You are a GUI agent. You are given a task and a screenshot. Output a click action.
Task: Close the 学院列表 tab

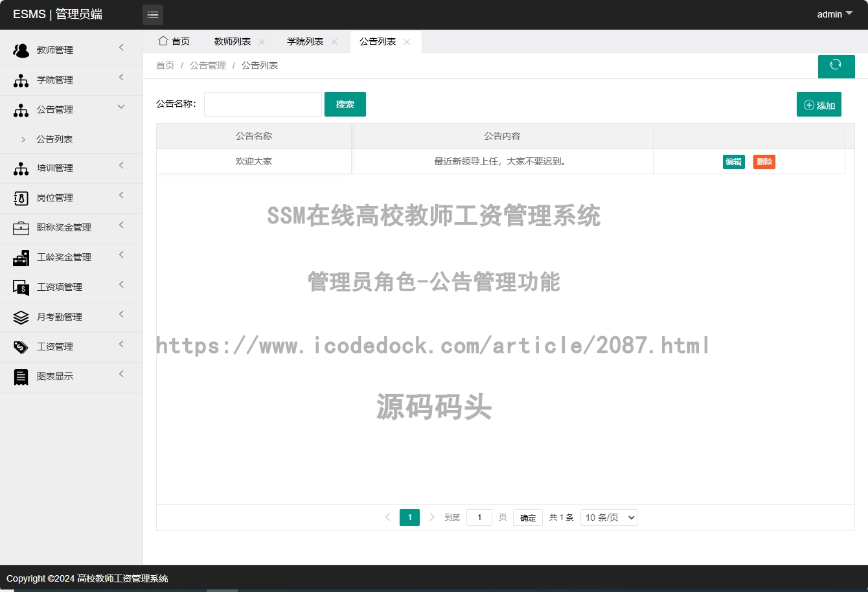(334, 41)
